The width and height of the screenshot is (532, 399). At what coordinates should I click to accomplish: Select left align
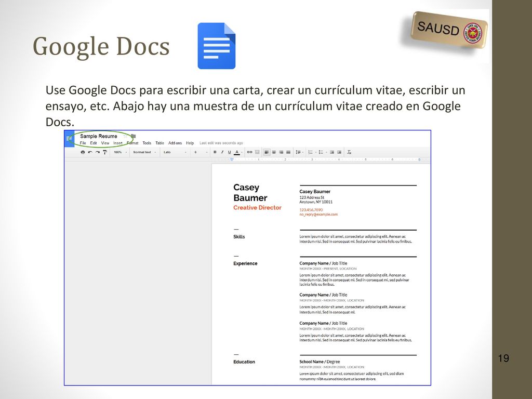(x=267, y=152)
